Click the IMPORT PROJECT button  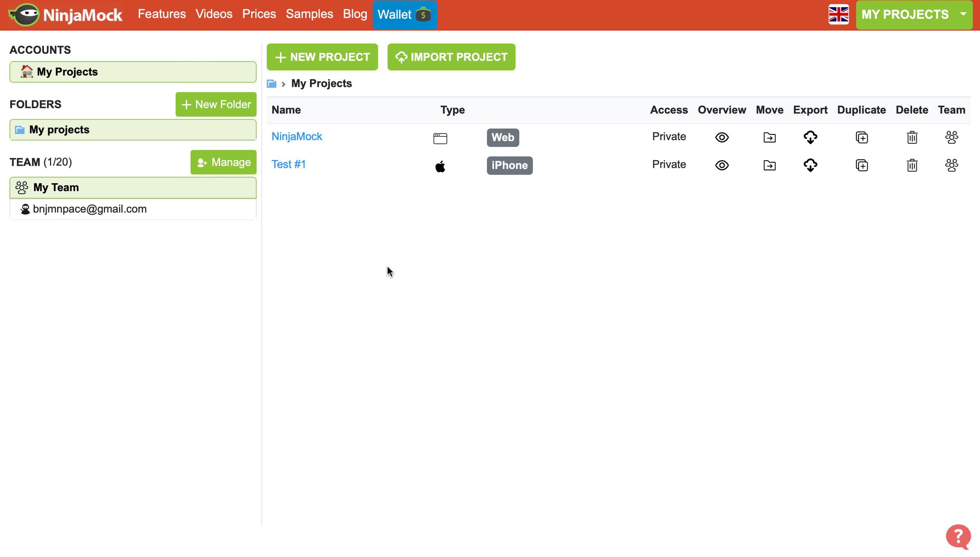(x=451, y=57)
